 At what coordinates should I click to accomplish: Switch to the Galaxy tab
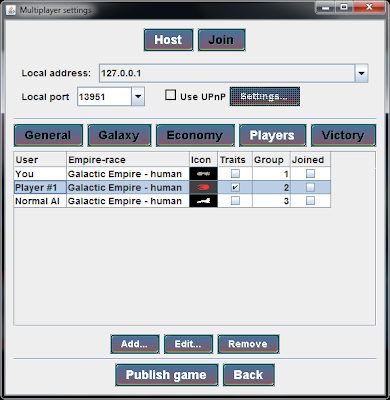119,135
